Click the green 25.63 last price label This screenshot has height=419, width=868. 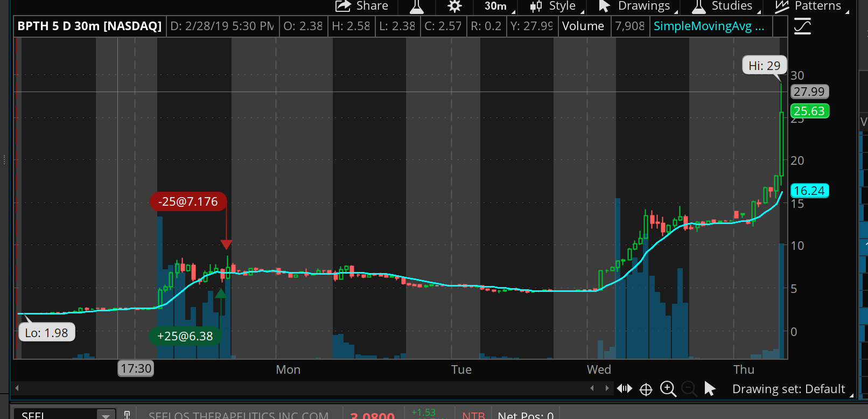click(x=809, y=111)
